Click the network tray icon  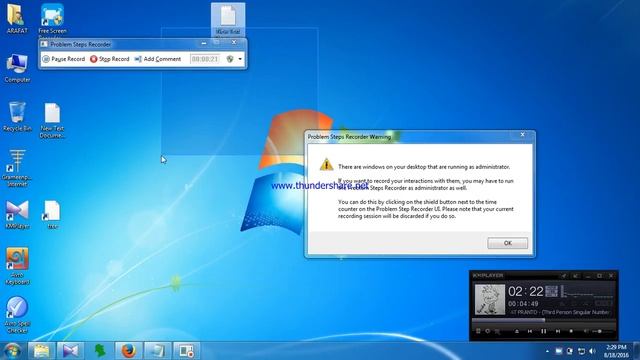[x=581, y=351]
